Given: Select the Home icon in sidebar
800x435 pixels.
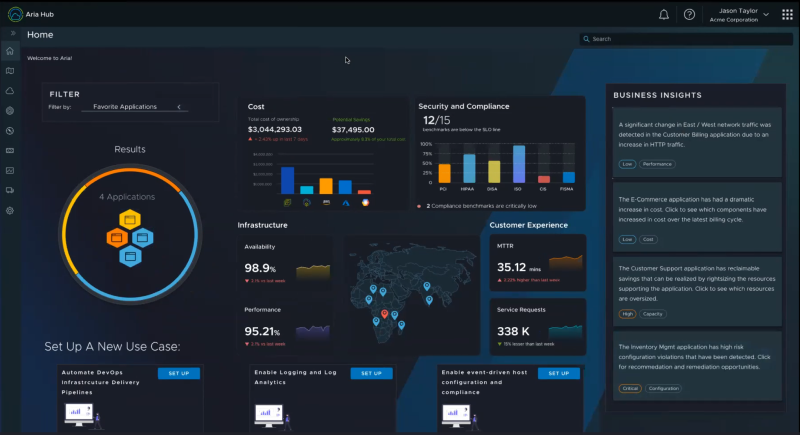Looking at the screenshot, I should click(10, 51).
